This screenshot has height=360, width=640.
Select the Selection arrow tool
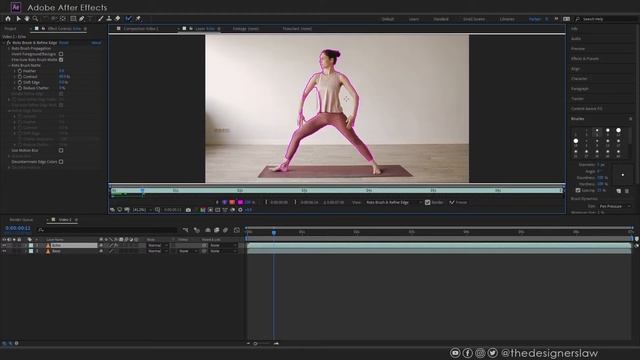click(18, 19)
